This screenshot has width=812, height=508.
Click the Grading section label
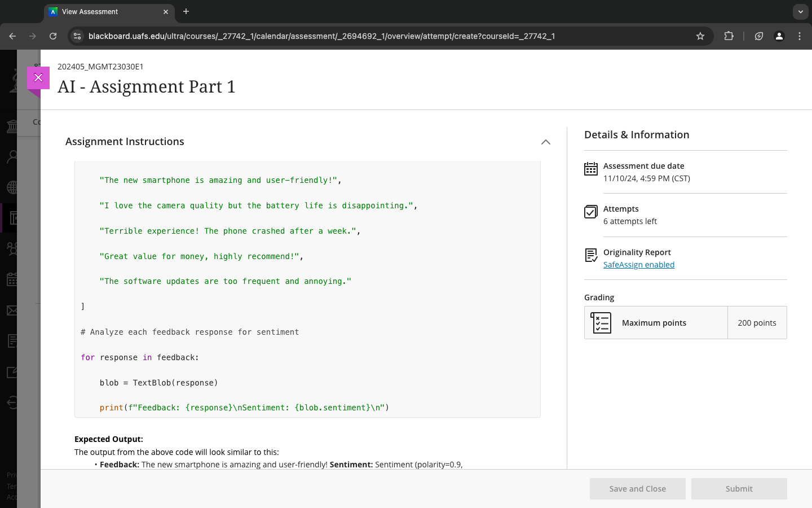pyautogui.click(x=599, y=297)
